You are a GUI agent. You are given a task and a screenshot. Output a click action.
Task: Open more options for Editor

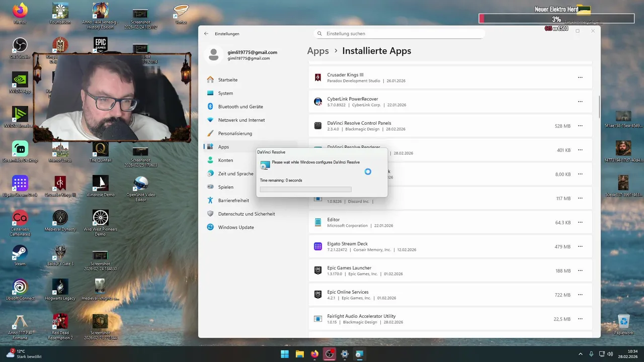coord(580,222)
